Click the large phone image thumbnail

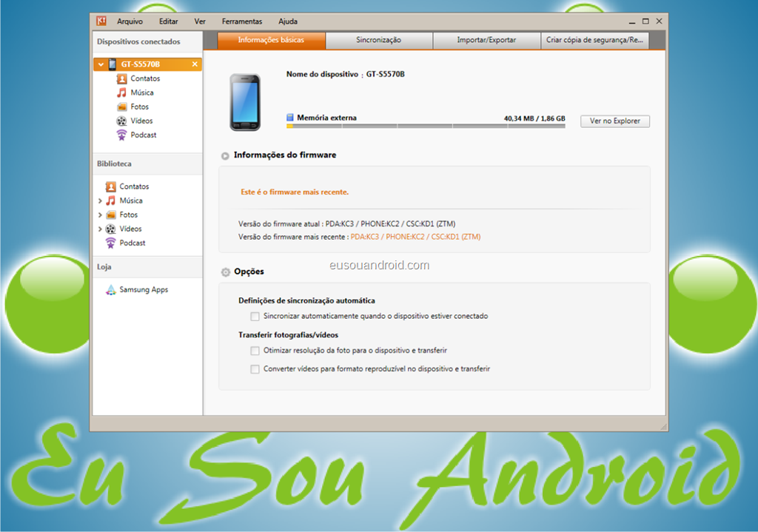[245, 102]
